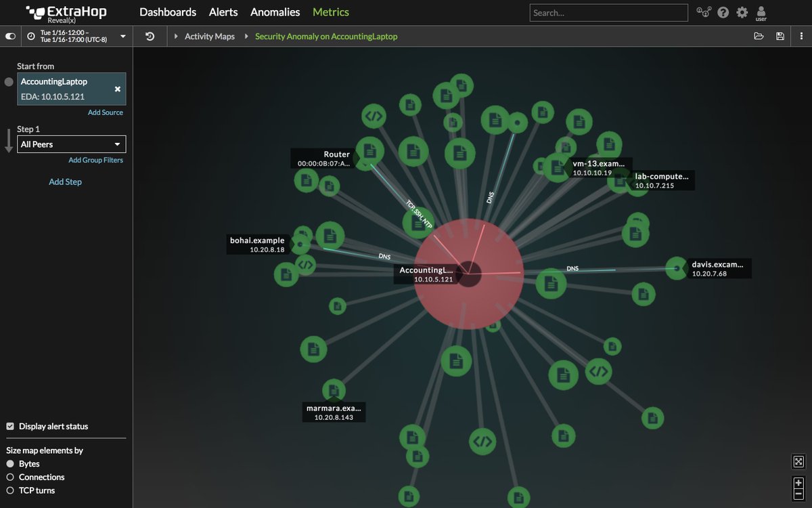Select the Metrics tab

click(x=331, y=12)
